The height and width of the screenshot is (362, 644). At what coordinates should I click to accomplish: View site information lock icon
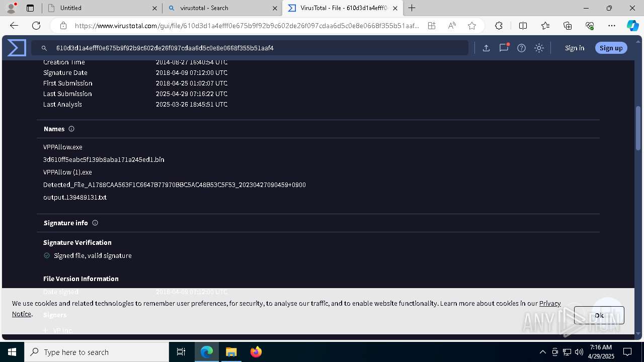(x=63, y=26)
